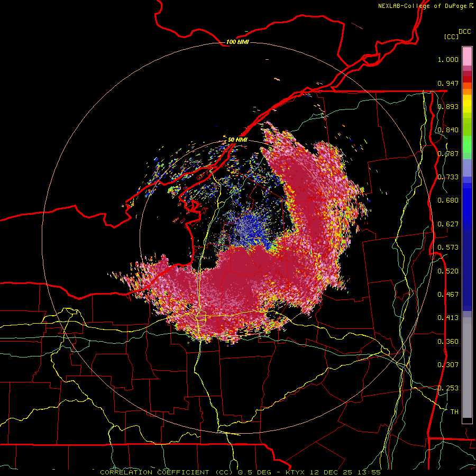Click the 0.413 value on the color scale
Image resolution: width=476 pixels, height=476 pixels.
coord(448,318)
